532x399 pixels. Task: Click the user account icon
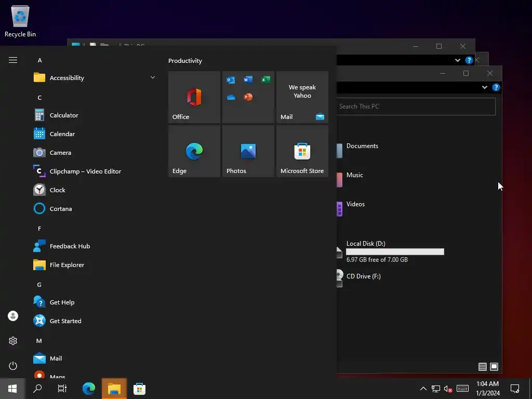click(x=13, y=316)
